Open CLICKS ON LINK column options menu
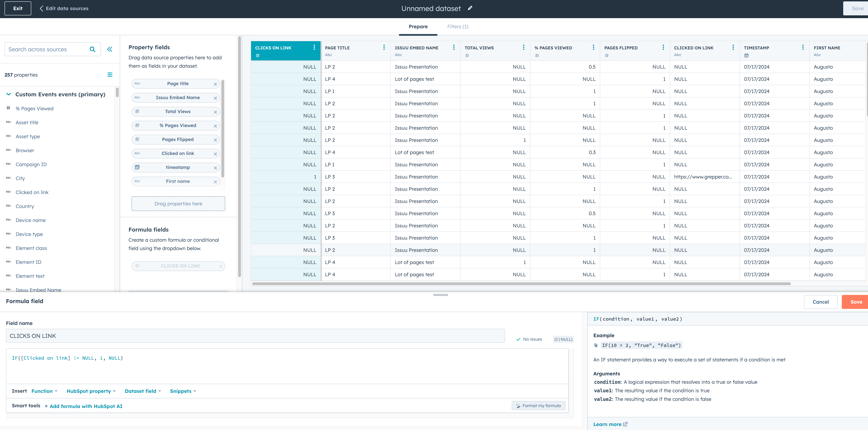 tap(314, 47)
